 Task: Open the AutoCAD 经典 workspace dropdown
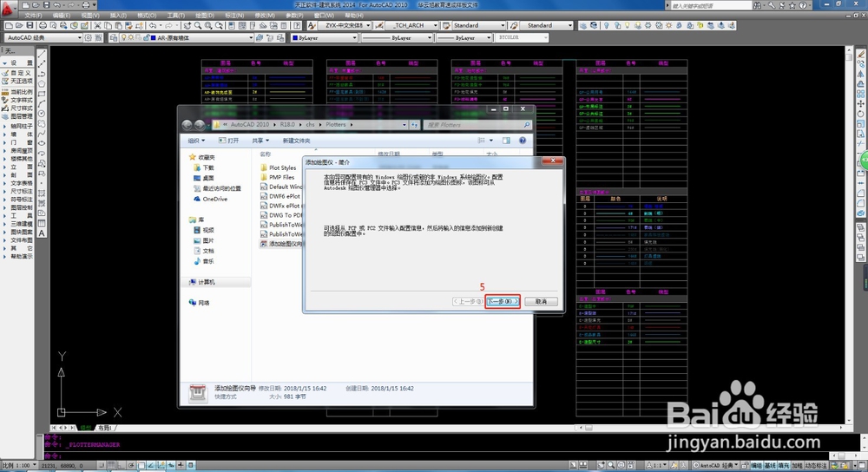click(43, 37)
